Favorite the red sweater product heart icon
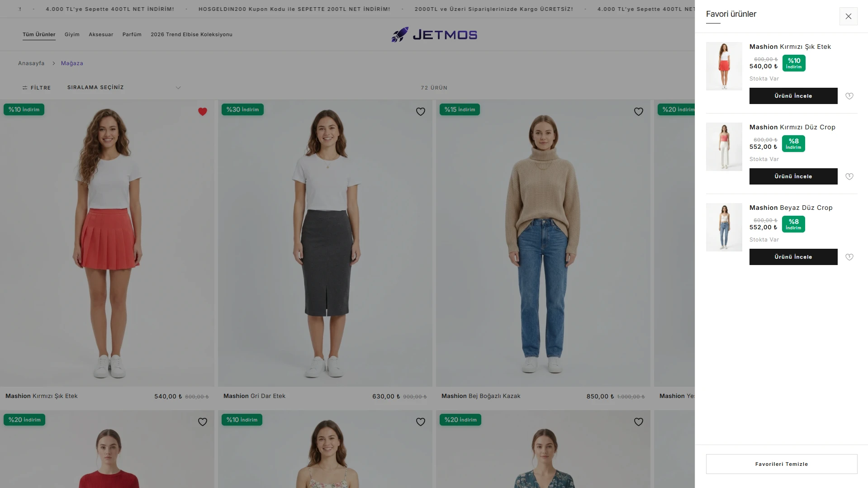The height and width of the screenshot is (488, 868). (202, 422)
